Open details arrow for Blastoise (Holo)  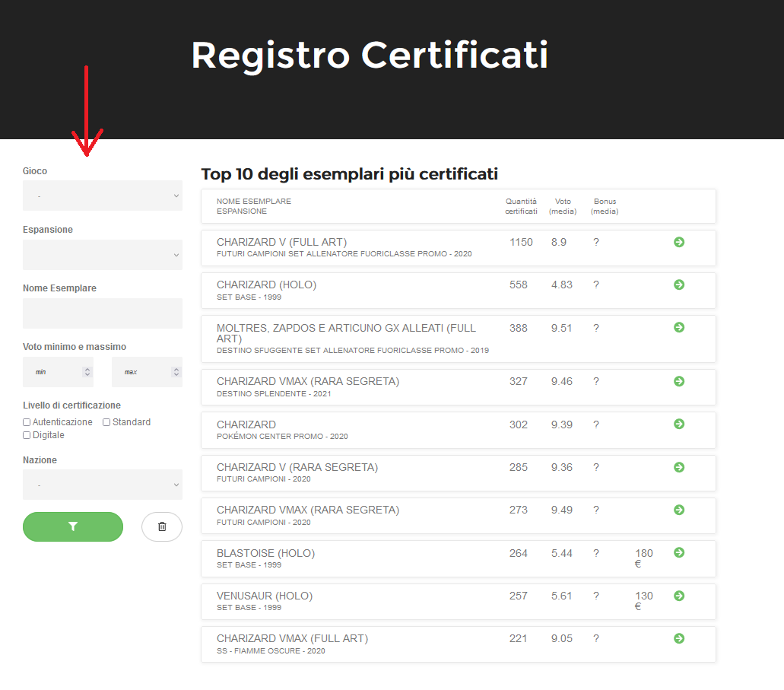tap(678, 552)
